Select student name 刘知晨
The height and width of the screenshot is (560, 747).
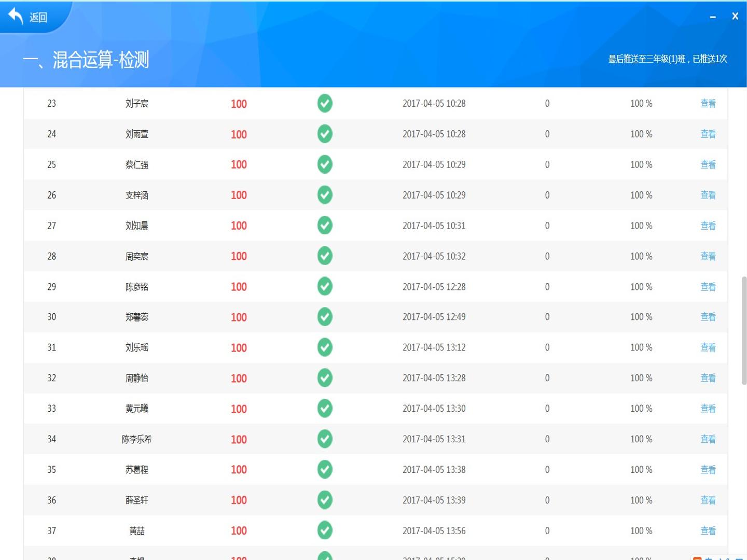pyautogui.click(x=137, y=226)
